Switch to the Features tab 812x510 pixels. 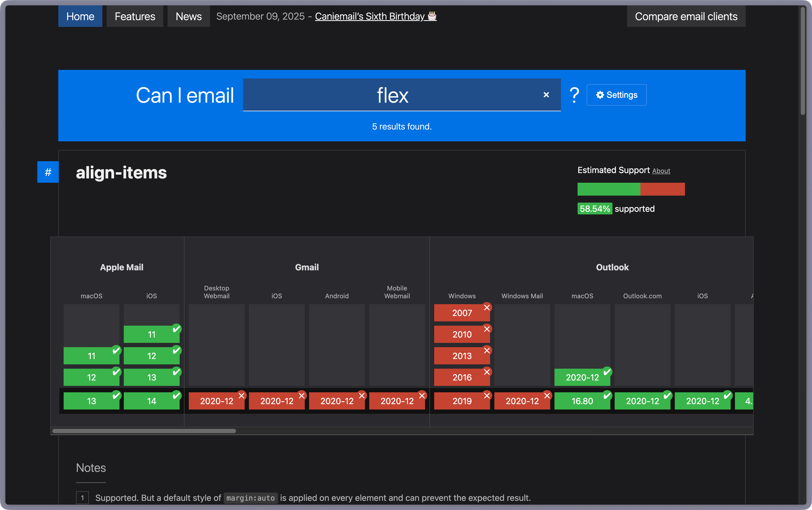tap(135, 16)
